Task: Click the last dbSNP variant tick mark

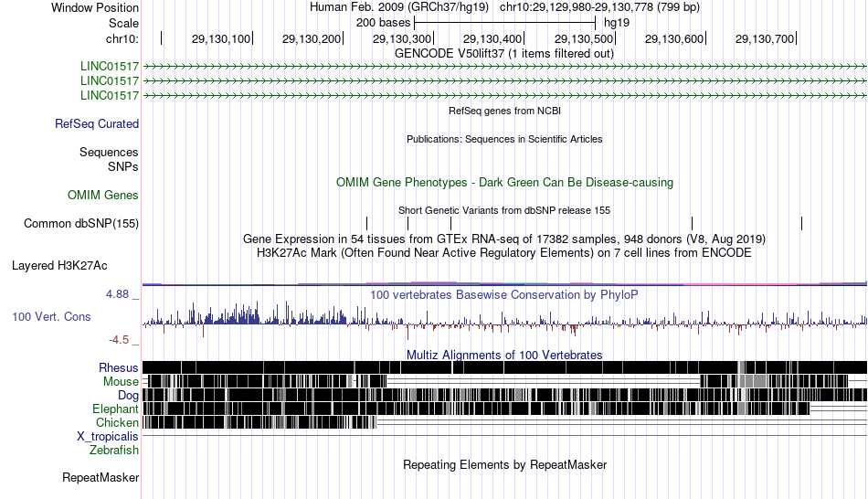Action: click(x=801, y=223)
